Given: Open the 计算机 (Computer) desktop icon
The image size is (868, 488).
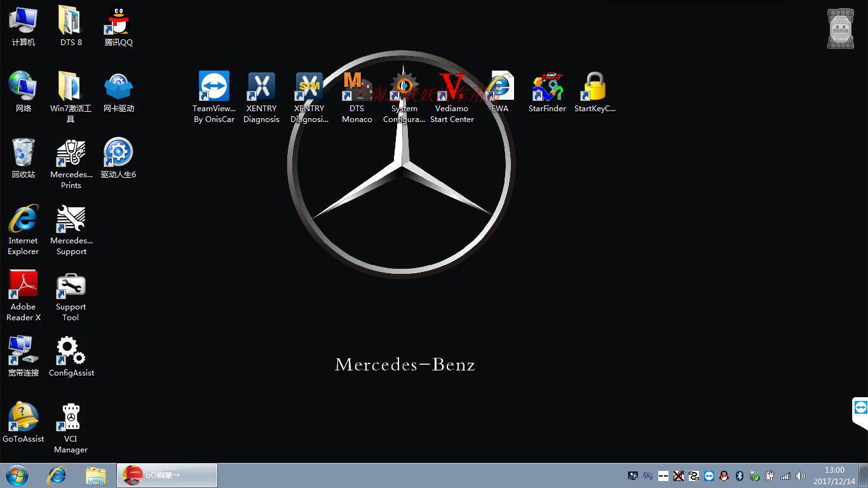Looking at the screenshot, I should point(24,26).
